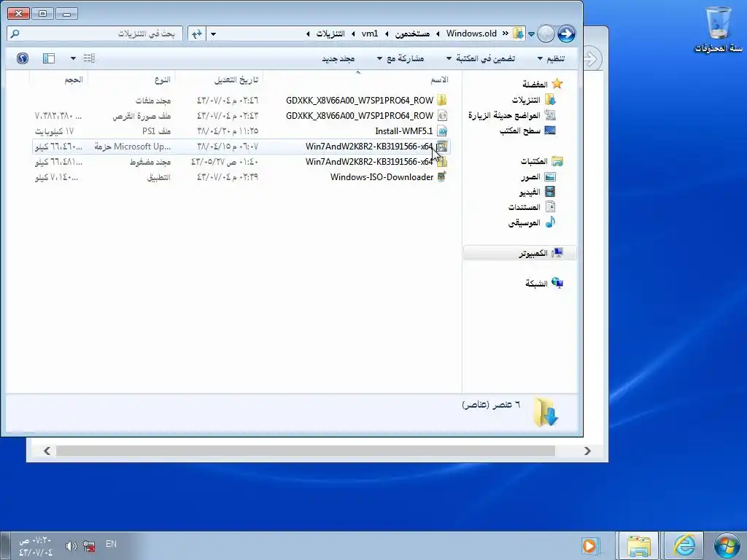Click the background window horizontal scrollbar track
This screenshot has width=747, height=560.
point(306,451)
